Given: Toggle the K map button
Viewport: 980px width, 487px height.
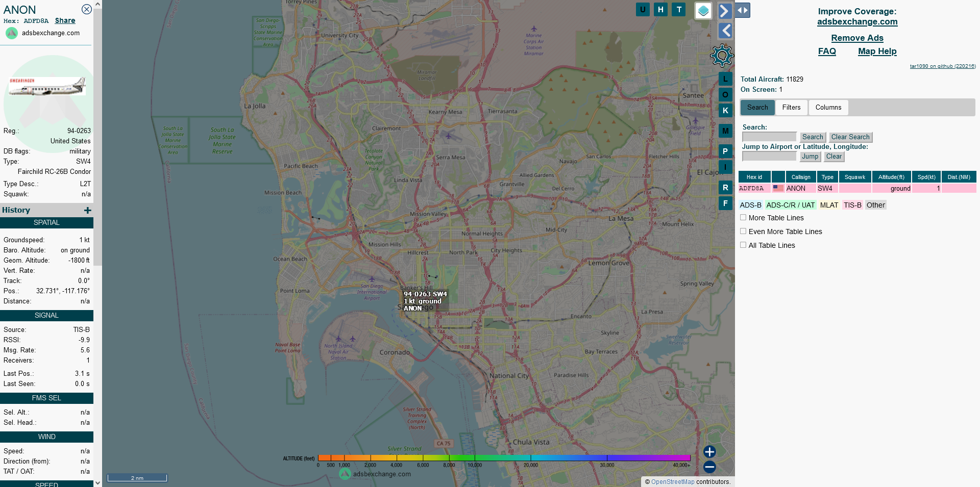Looking at the screenshot, I should tap(725, 110).
